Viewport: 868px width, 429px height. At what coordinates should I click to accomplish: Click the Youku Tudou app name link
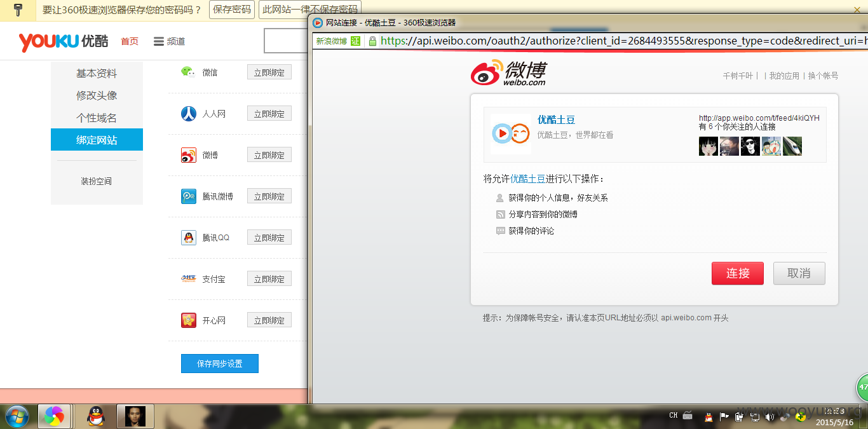coord(556,119)
